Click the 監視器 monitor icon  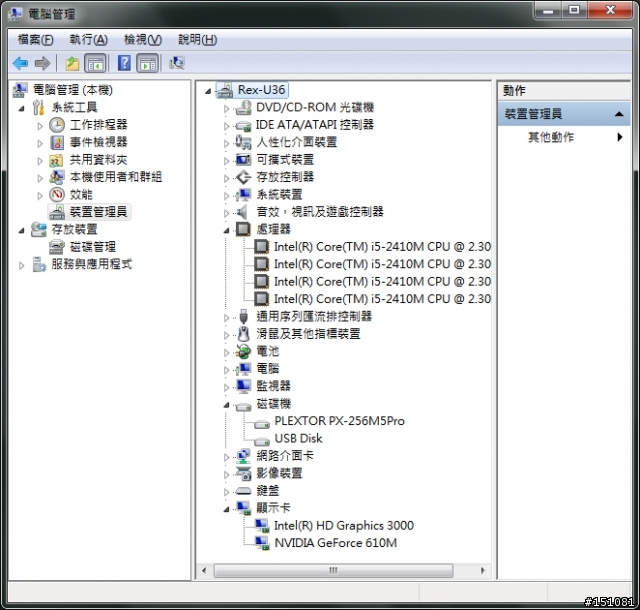[244, 386]
